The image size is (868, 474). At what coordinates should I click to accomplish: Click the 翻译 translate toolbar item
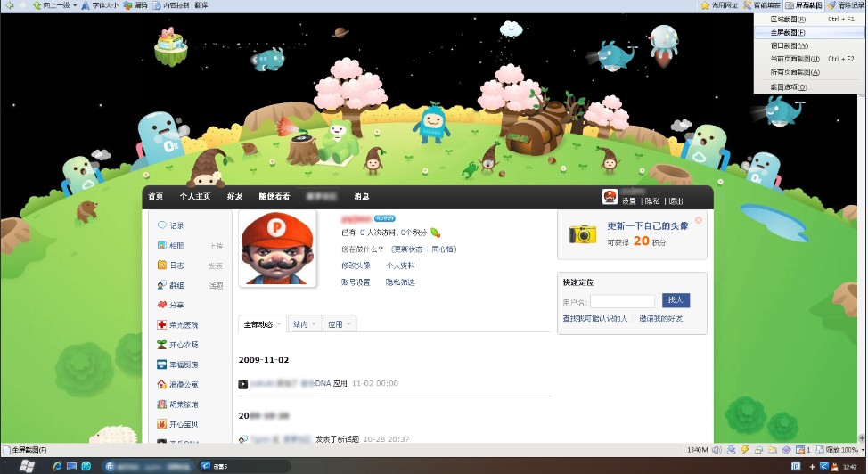pyautogui.click(x=201, y=5)
